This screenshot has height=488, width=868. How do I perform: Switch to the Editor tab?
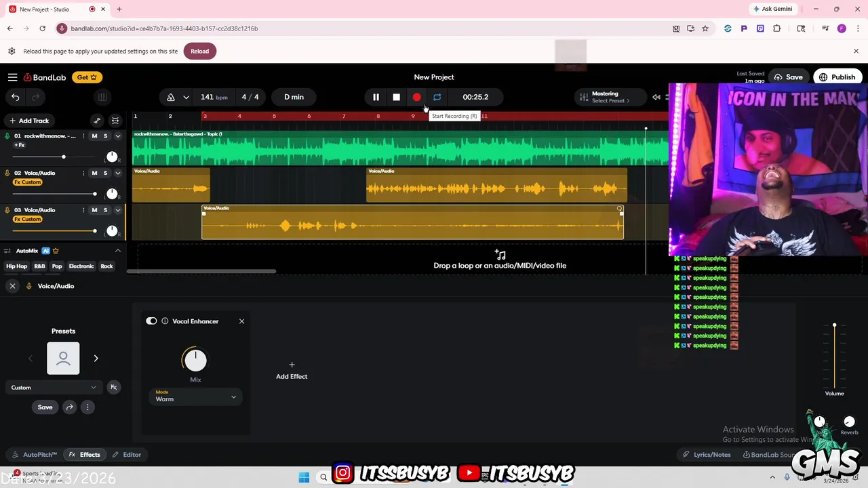point(127,455)
